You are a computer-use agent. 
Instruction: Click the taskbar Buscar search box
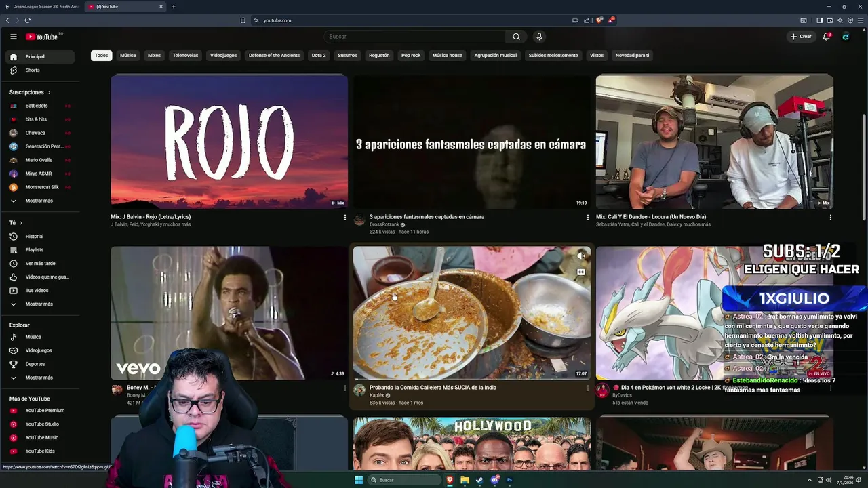coord(404,480)
